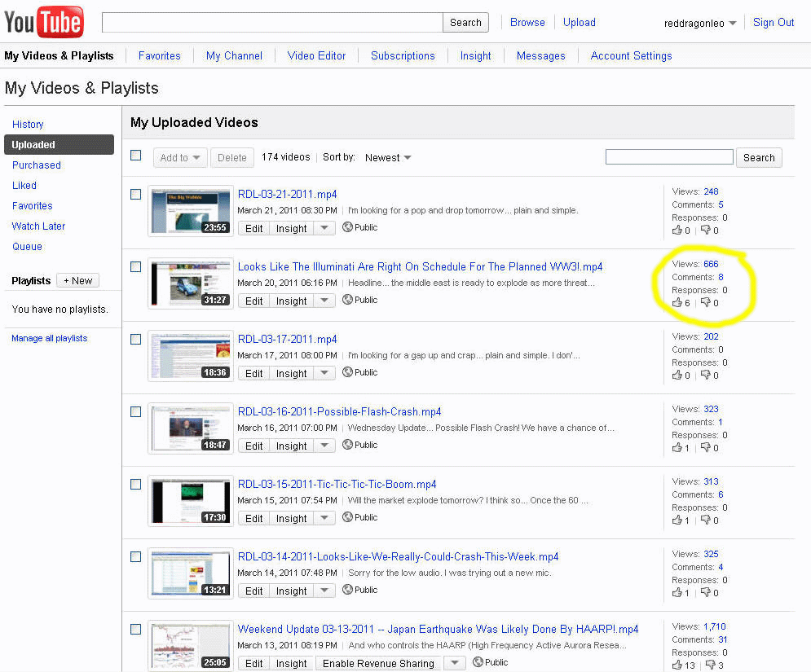
Task: Click thumbs up icon for Tic-Tic-Boom video
Action: click(x=677, y=520)
